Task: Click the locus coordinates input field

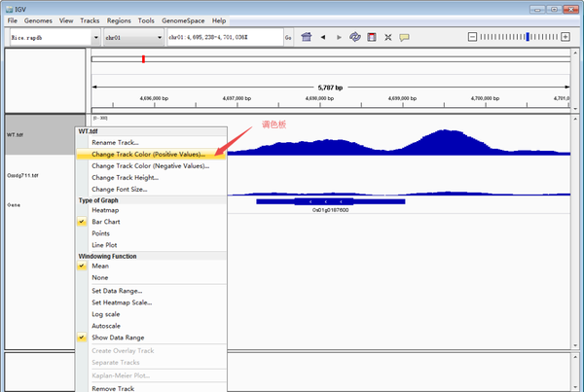Action: 225,37
